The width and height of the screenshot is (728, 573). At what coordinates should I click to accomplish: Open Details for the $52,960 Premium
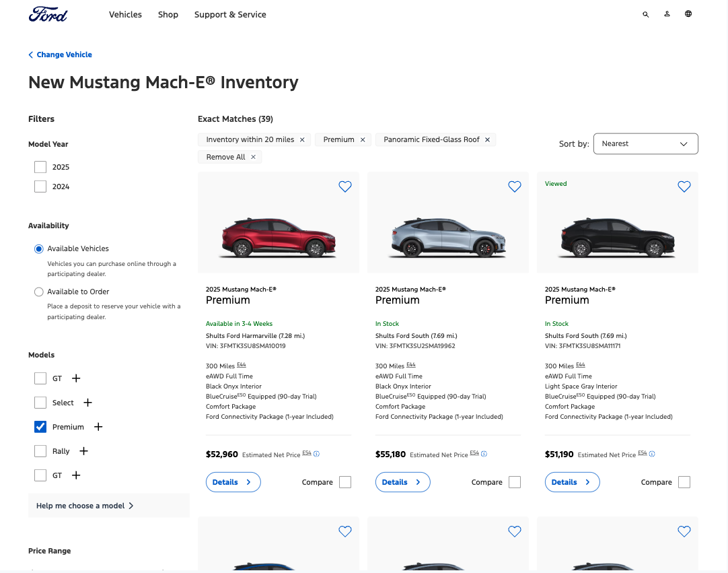tap(233, 482)
